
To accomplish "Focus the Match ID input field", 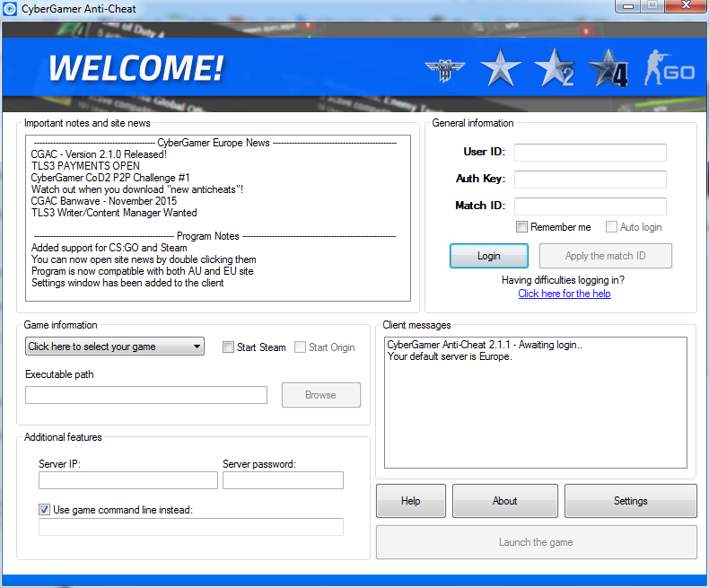I will pos(590,206).
